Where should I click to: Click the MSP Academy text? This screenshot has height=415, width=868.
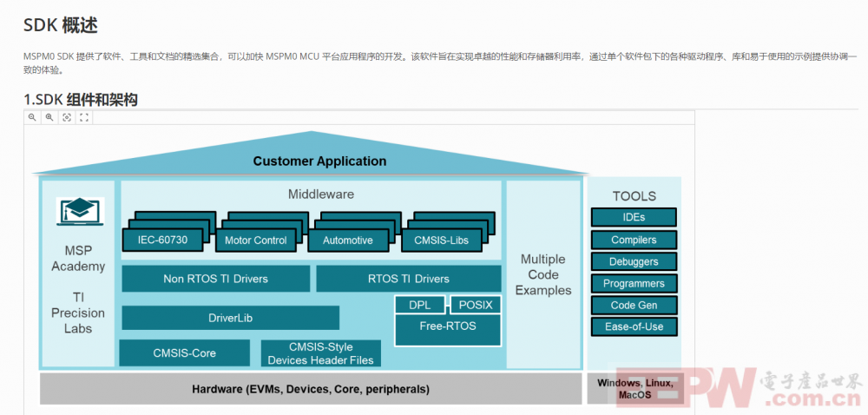pos(78,259)
